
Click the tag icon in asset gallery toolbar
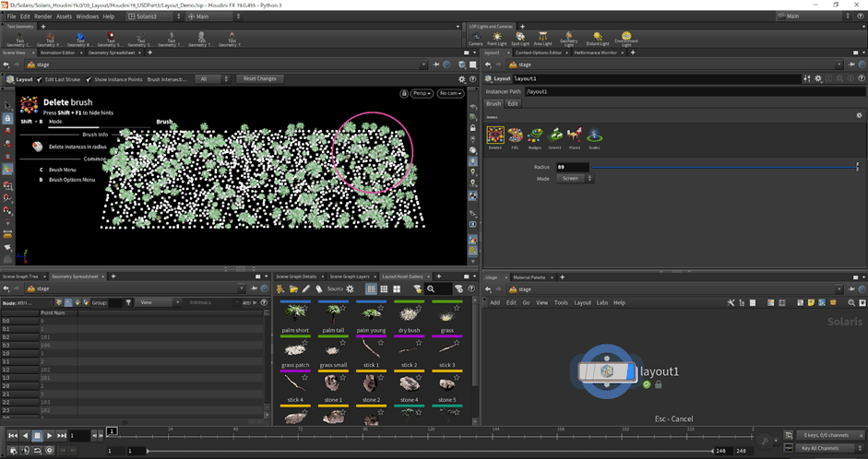pos(319,288)
